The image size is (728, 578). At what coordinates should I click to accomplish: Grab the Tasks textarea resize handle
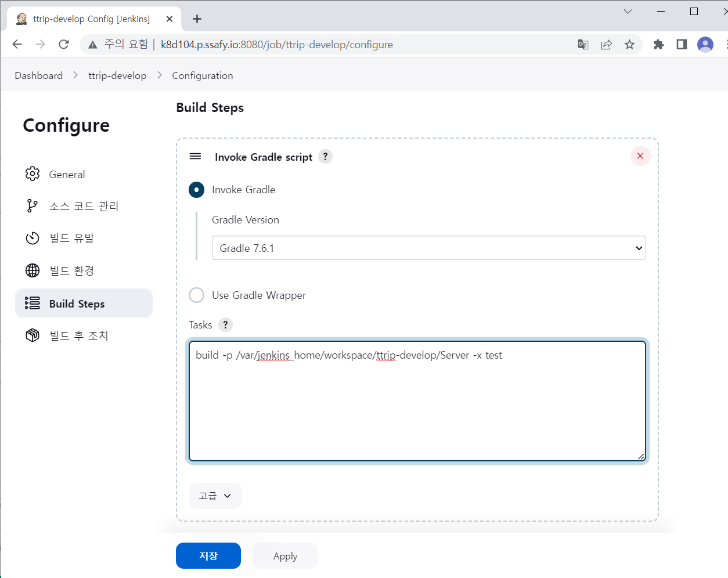(x=641, y=456)
